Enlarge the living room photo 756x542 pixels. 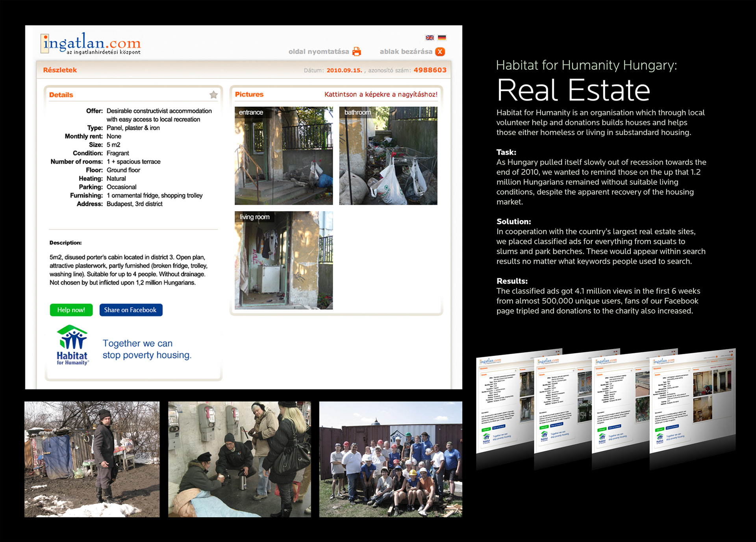point(283,260)
